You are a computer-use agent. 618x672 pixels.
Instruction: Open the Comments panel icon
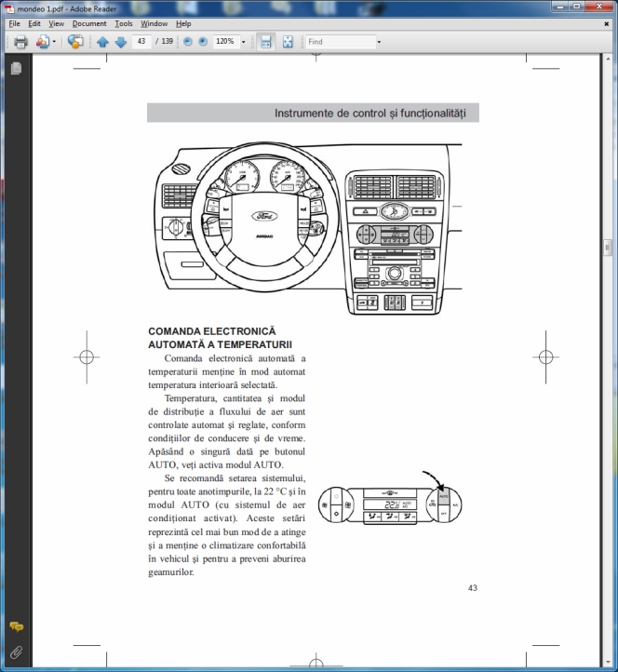[16, 627]
